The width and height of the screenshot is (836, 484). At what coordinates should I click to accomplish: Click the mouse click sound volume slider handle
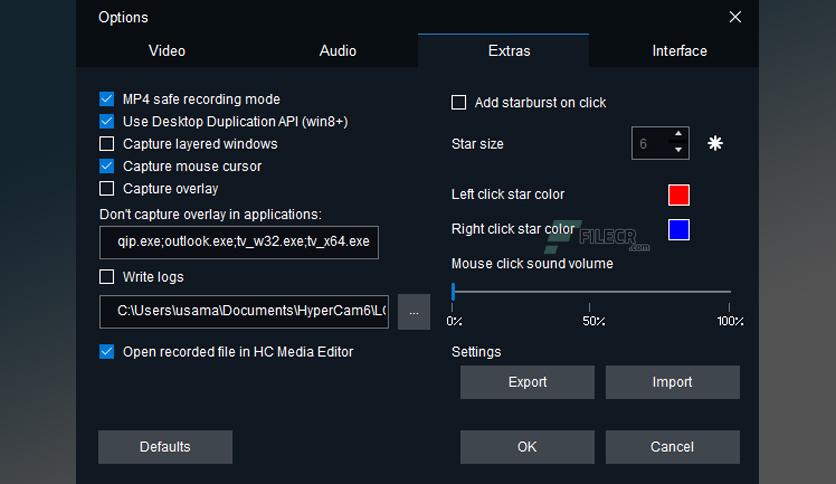coord(453,292)
